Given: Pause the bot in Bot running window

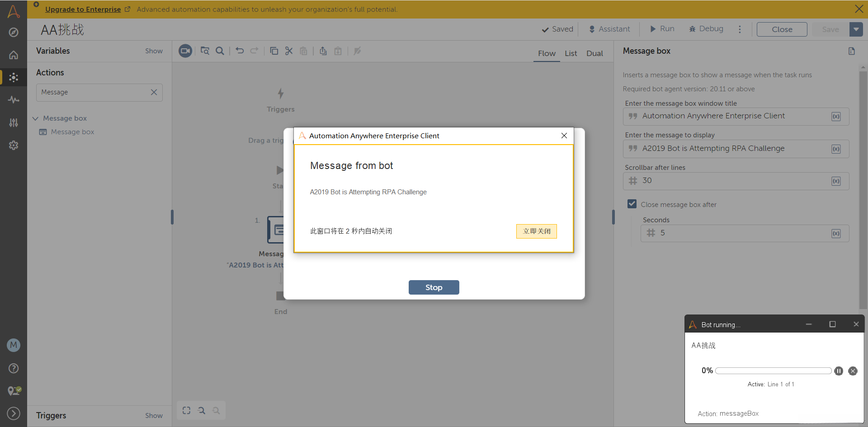Looking at the screenshot, I should pos(839,371).
